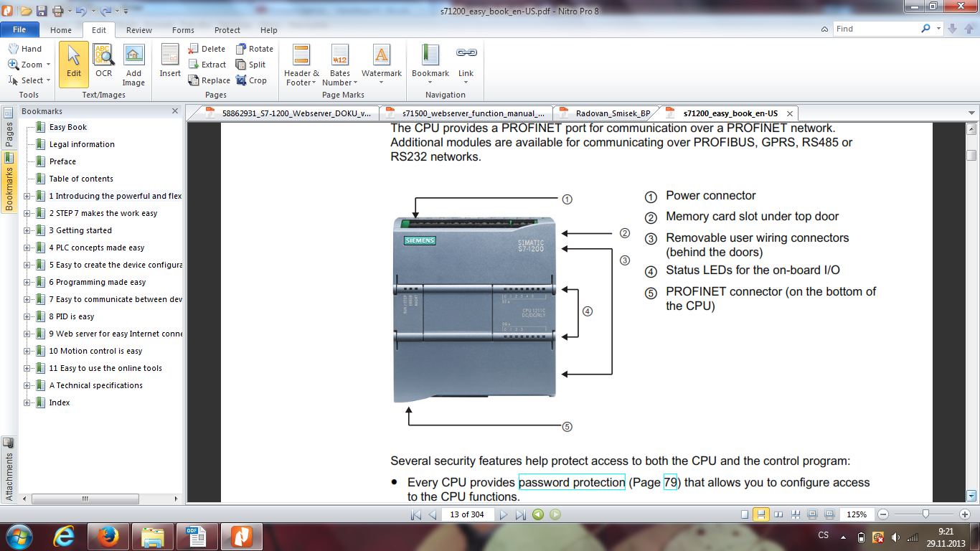Screen dimensions: 980x551
Task: Switch to Radovan_Smisek_BP document tab
Action: point(606,113)
